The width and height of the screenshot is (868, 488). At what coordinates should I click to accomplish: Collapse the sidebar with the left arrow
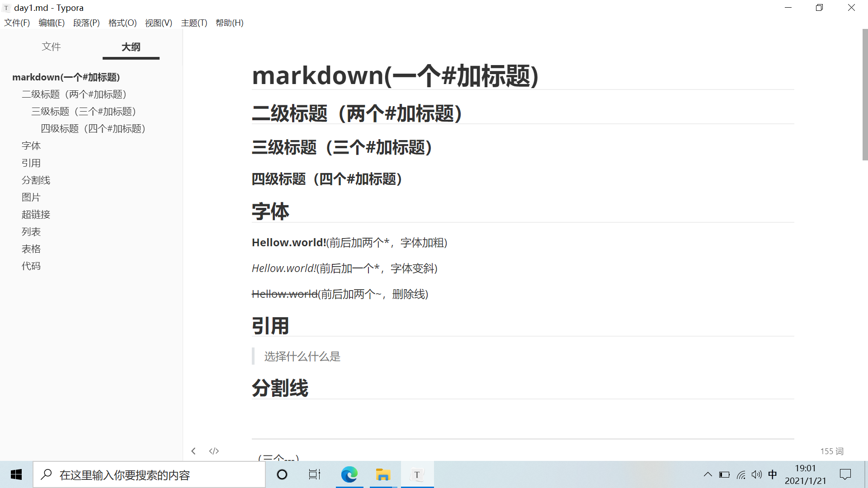(x=193, y=451)
